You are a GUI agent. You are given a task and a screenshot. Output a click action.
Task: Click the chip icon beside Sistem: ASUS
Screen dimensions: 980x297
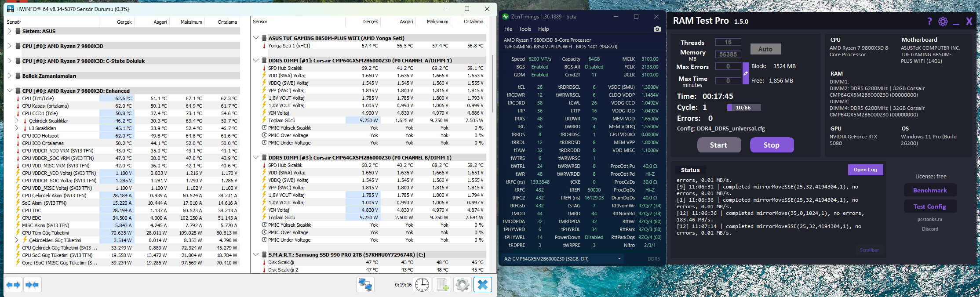tap(18, 31)
